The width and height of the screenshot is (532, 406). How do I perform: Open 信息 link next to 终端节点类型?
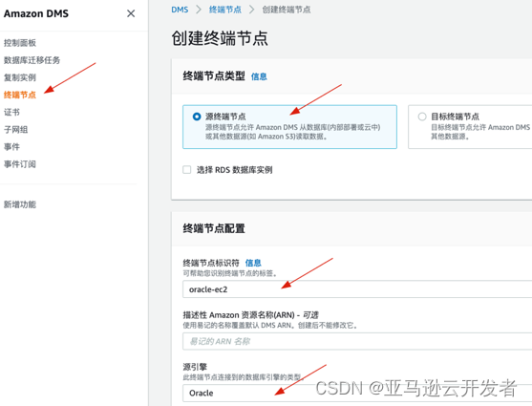(x=259, y=76)
